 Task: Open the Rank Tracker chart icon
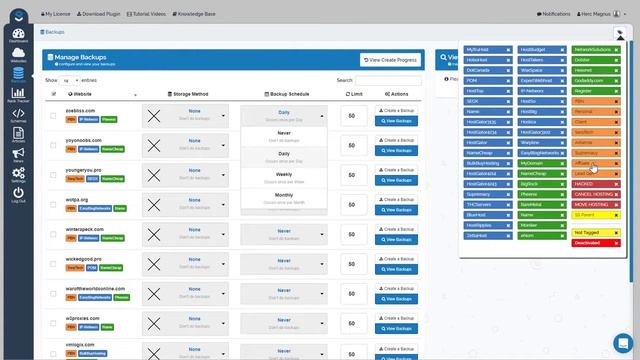(18, 95)
